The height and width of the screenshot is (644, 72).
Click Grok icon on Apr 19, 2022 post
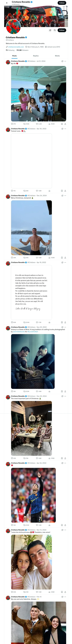62,263
